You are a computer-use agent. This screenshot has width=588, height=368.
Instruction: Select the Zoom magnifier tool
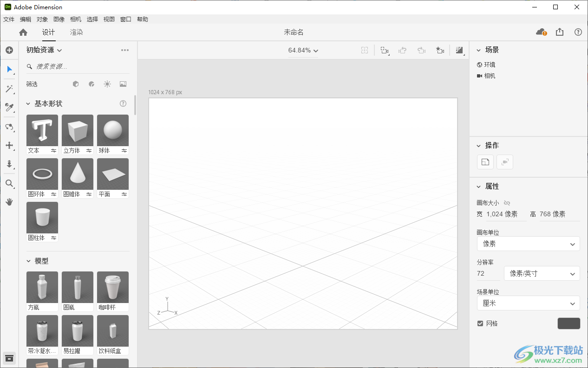tap(9, 184)
